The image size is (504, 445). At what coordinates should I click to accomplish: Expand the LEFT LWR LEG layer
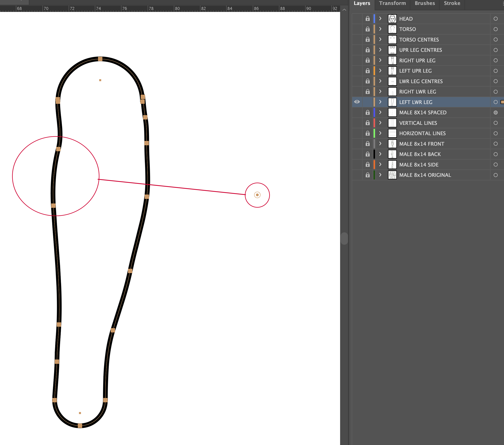tap(380, 102)
